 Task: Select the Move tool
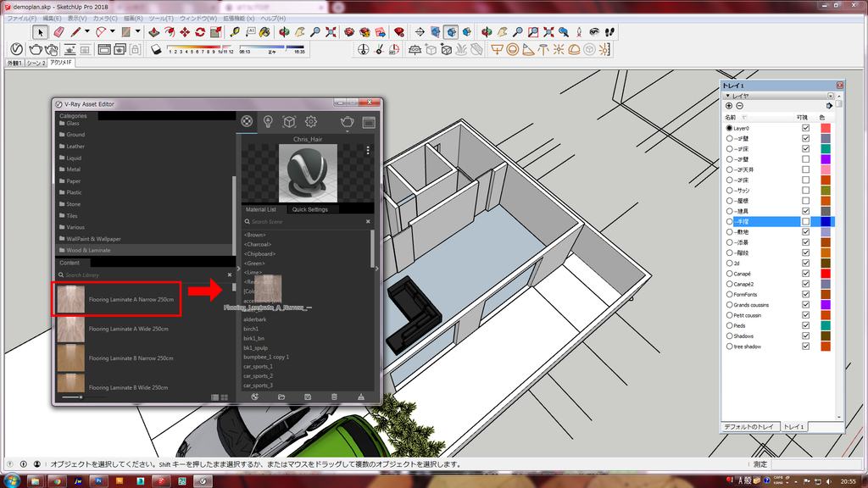point(185,32)
